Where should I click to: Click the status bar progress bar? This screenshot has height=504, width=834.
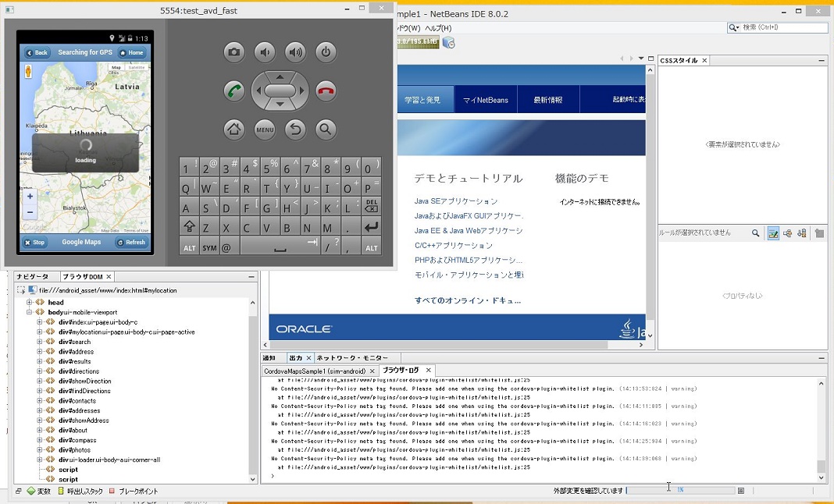tap(681, 490)
